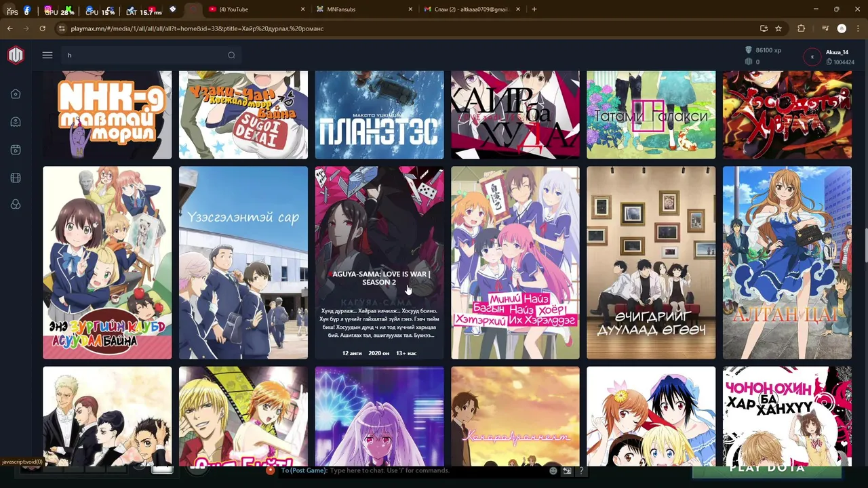
Task: Click the XP shield icon
Action: [749, 50]
